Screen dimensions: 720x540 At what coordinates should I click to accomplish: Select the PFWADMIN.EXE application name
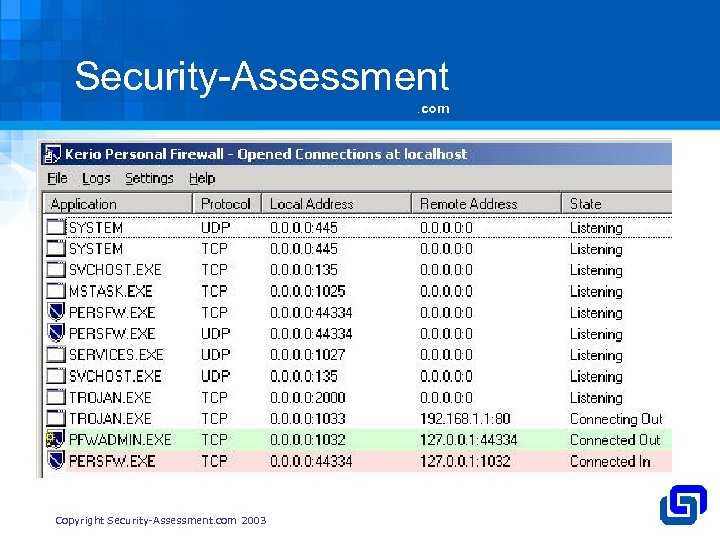coord(120,440)
